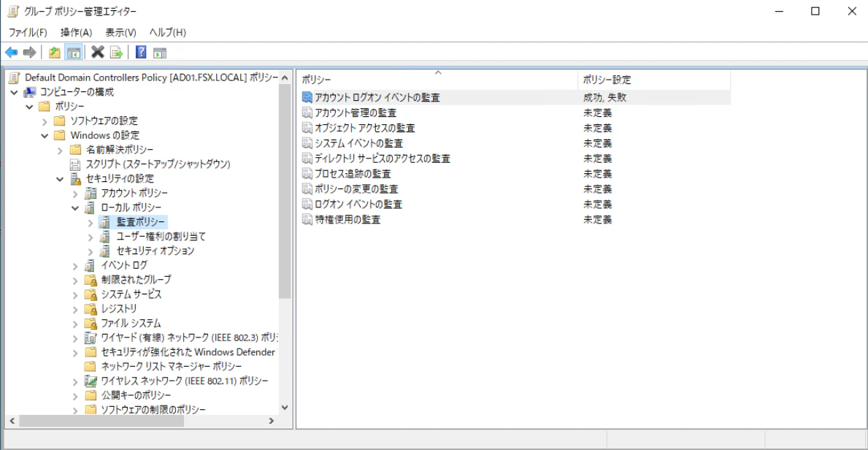This screenshot has height=450, width=868.
Task: Click the folder icon of レジストリ
Action: [x=90, y=308]
